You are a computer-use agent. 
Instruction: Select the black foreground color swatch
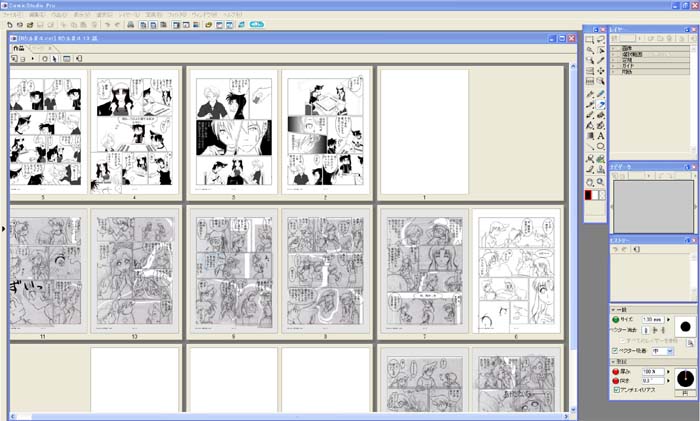coord(588,195)
